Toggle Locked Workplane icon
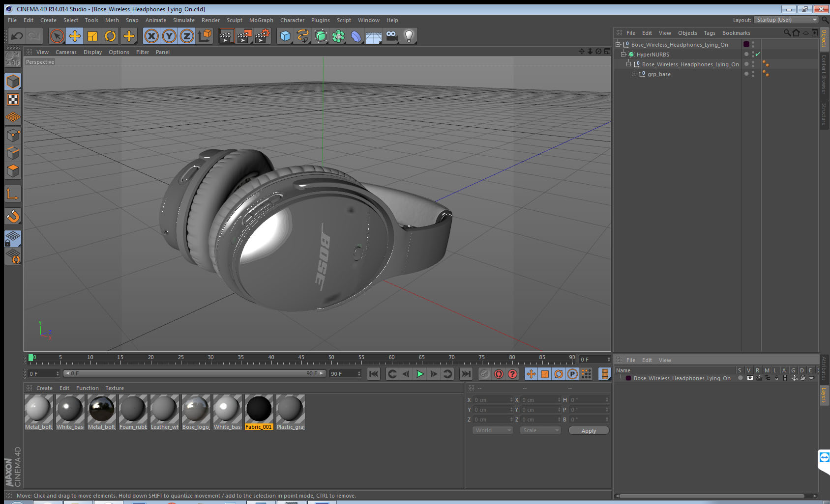Screen dimensions: 830x504 click(x=13, y=239)
